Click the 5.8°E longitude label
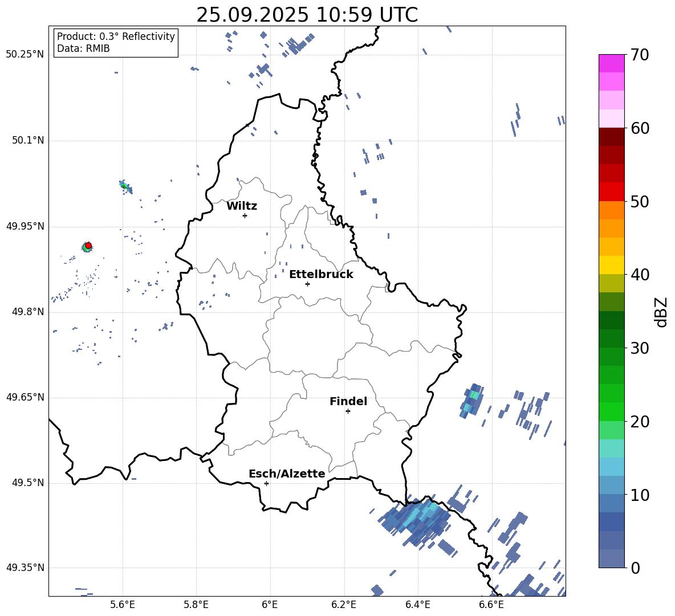The image size is (675, 616). [196, 605]
